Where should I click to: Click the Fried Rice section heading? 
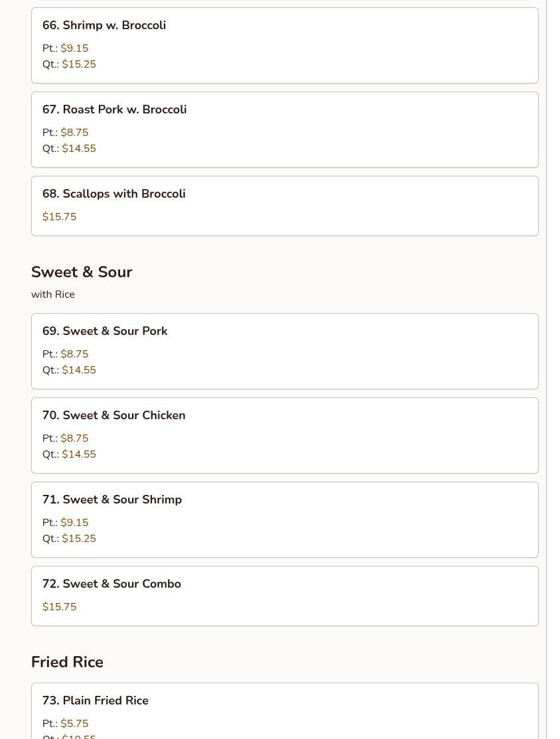point(67,662)
